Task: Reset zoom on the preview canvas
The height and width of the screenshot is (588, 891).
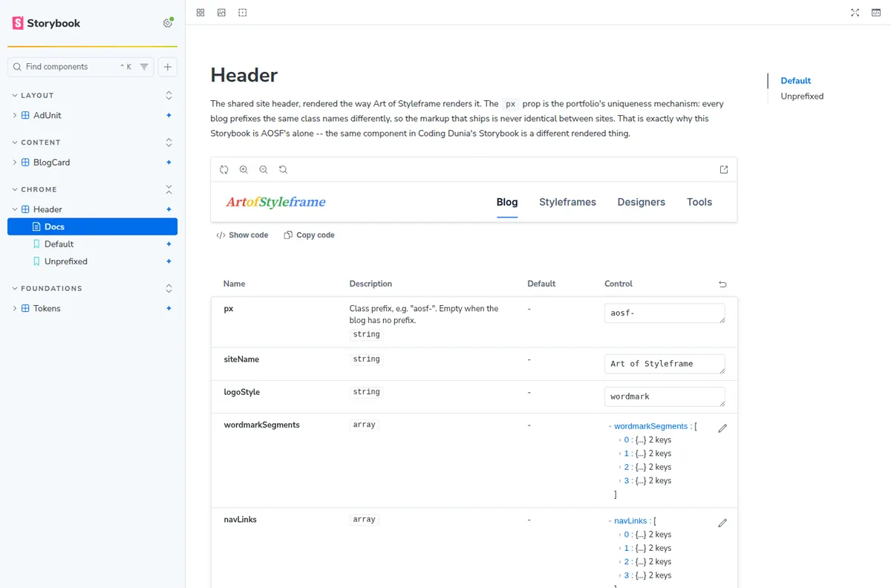Action: (283, 169)
